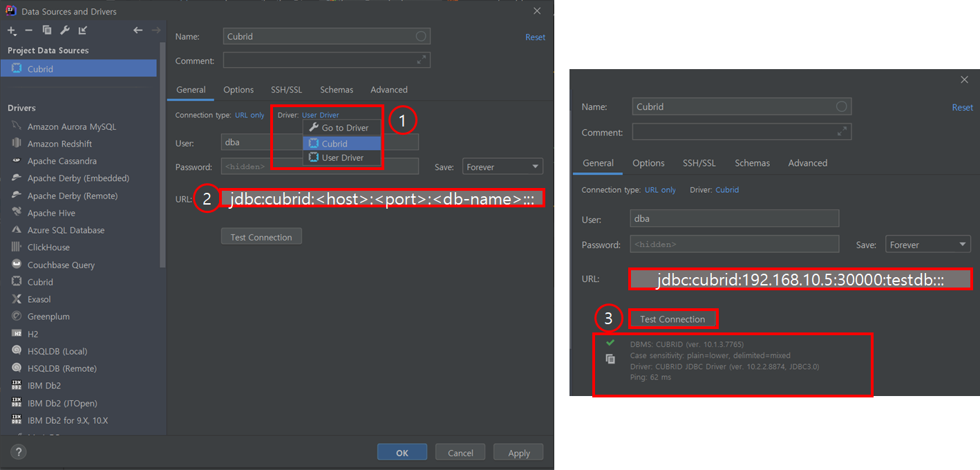
Task: Open Options tab in the right panel
Action: point(648,163)
